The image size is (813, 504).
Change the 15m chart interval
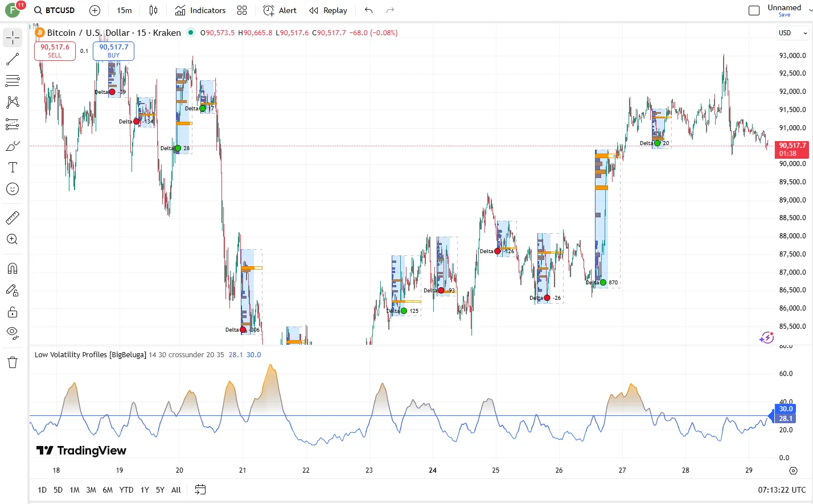124,10
